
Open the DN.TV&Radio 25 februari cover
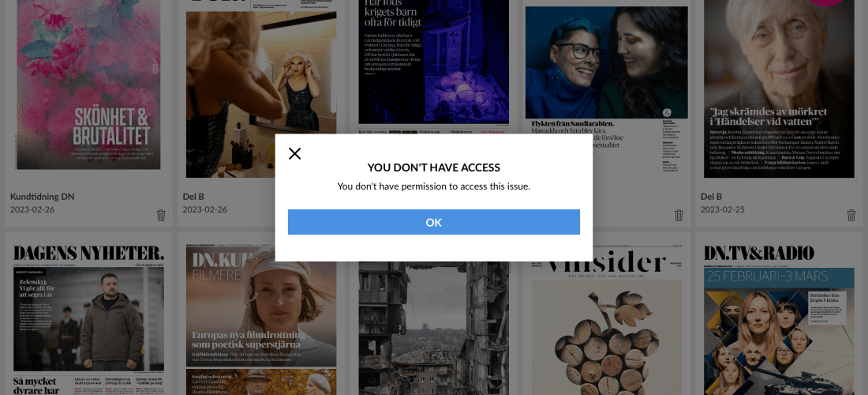(779, 319)
